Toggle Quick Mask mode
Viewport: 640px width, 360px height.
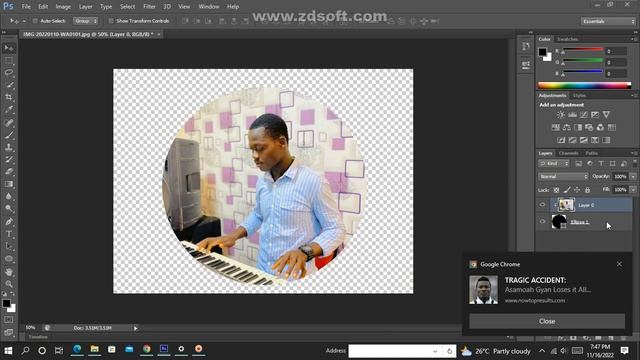point(9,320)
